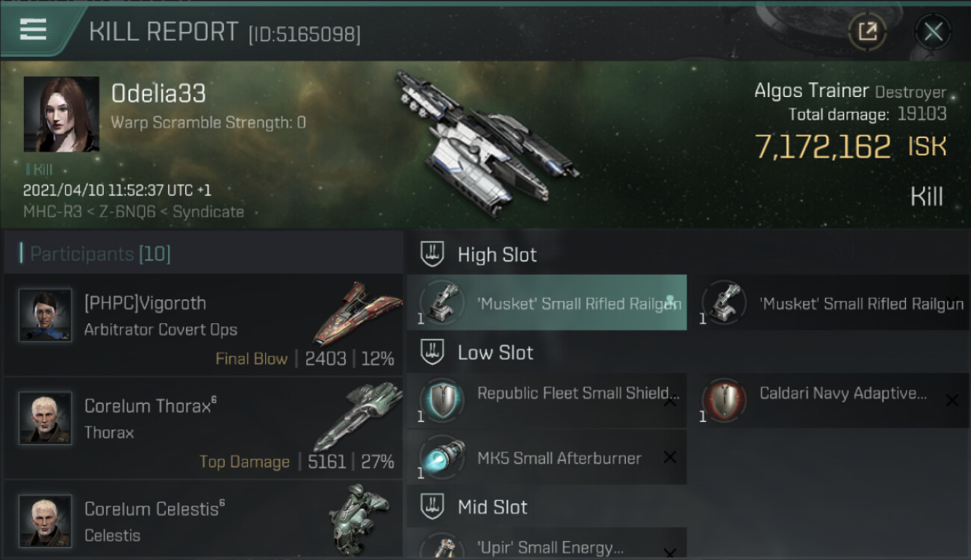This screenshot has height=560, width=971.
Task: Select the highlighted 'Musket' Small Rifled Railgun
Action: (547, 302)
